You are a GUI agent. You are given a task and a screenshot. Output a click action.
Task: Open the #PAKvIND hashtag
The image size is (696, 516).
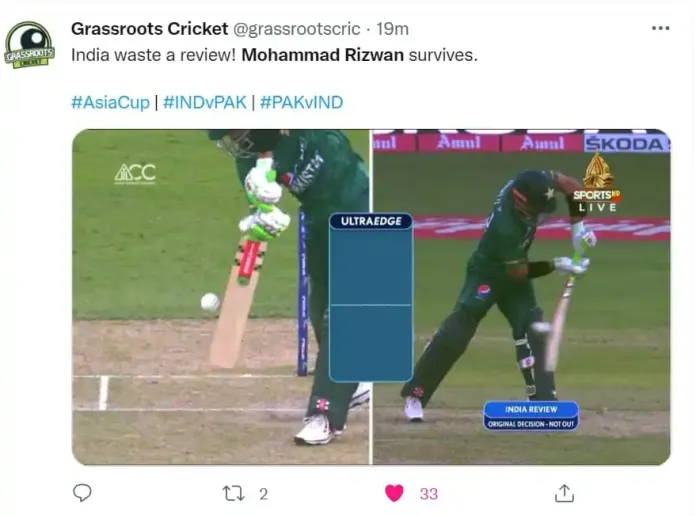pos(301,103)
